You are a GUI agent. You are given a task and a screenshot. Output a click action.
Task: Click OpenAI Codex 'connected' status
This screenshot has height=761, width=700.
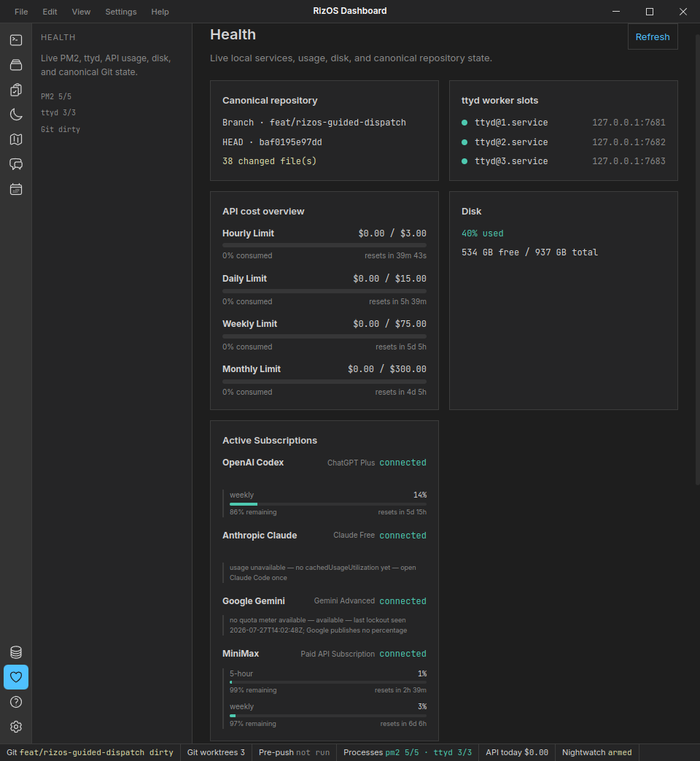tap(402, 463)
